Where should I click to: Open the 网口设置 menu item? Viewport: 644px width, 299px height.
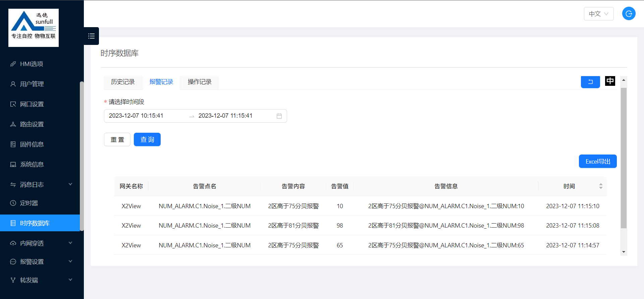click(x=40, y=104)
